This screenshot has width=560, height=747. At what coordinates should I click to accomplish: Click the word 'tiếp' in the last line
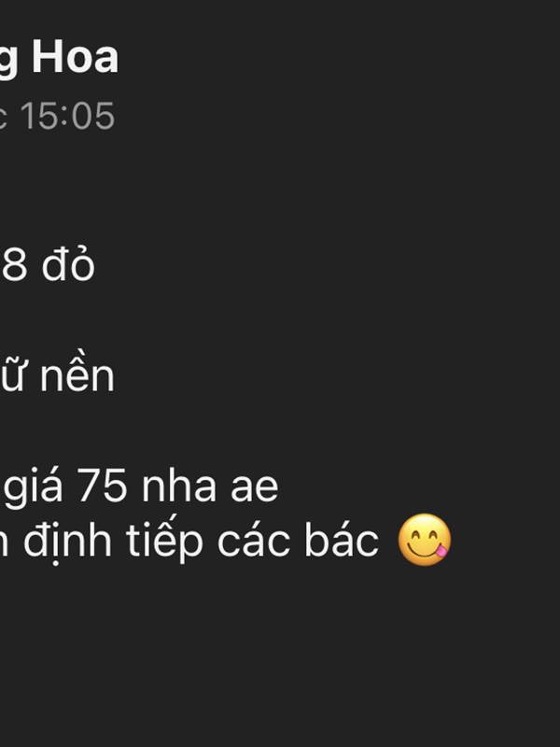coord(164,542)
